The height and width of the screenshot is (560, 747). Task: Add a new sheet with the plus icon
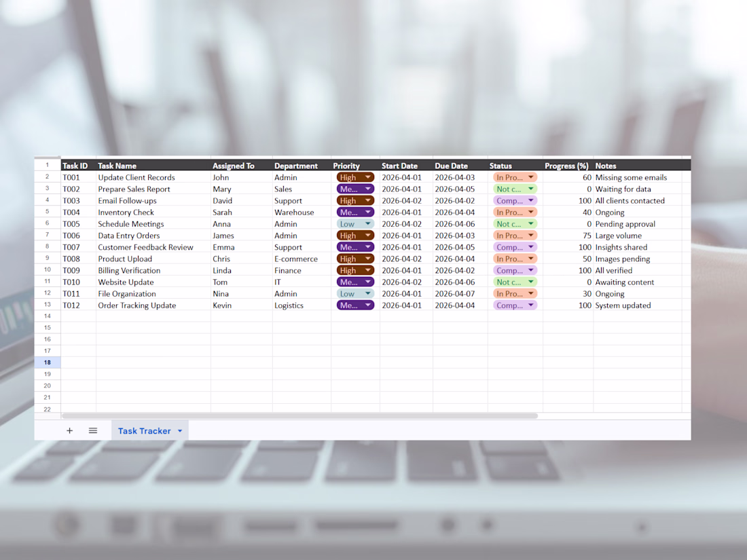tap(69, 430)
